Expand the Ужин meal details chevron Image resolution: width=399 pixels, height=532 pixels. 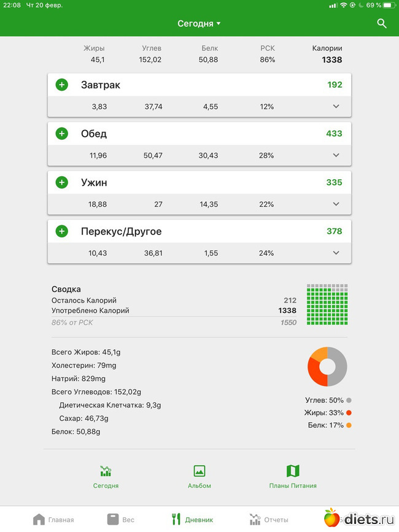(x=336, y=204)
